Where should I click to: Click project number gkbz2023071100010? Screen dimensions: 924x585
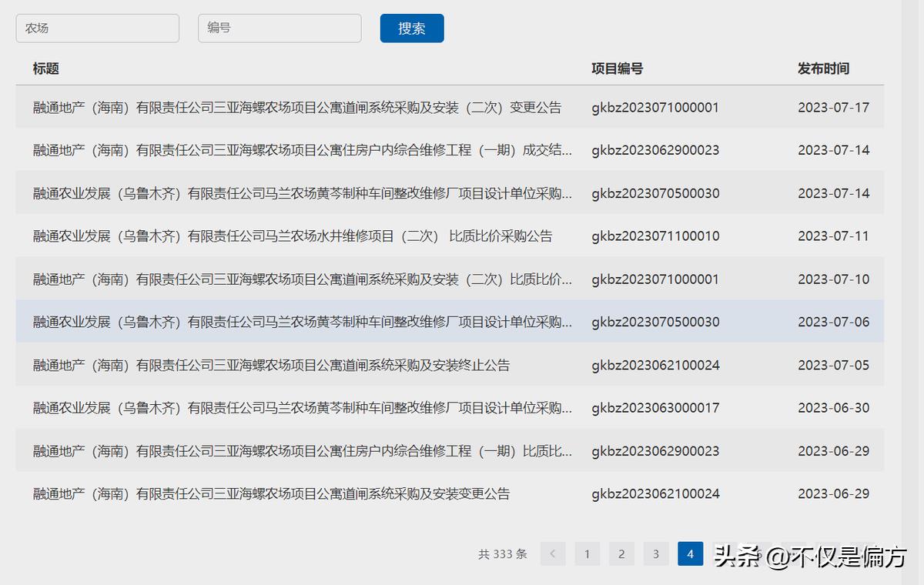(655, 236)
